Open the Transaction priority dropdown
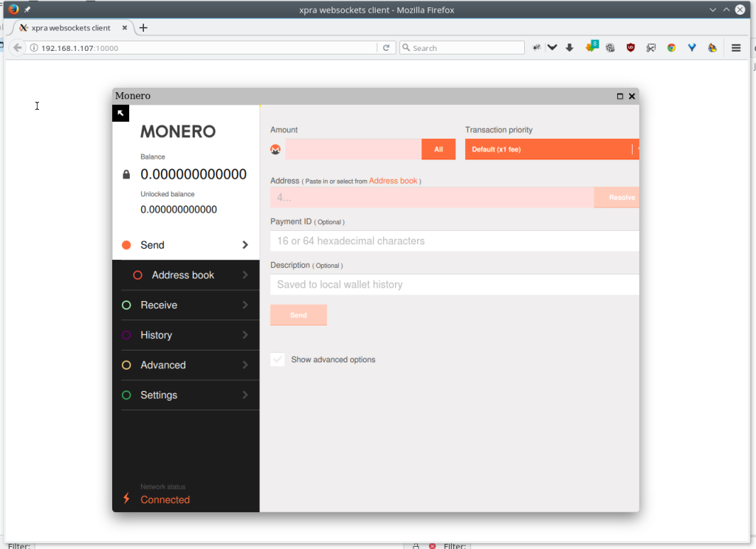Viewport: 756px width, 549px height. pyautogui.click(x=552, y=149)
